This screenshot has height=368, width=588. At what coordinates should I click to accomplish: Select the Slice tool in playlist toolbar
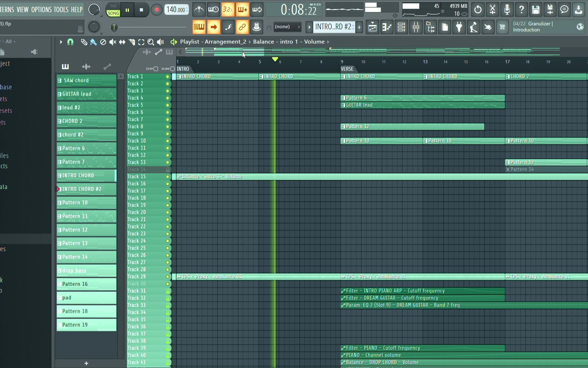click(132, 42)
